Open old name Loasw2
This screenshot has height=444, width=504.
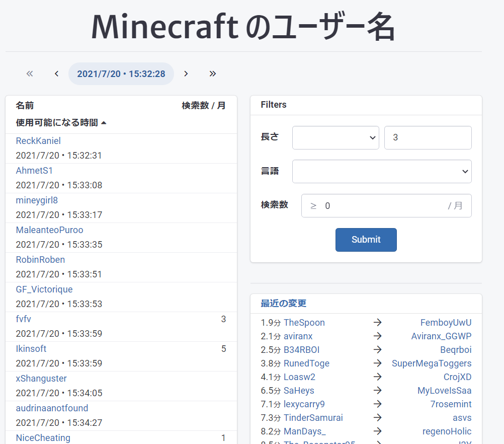(x=299, y=377)
